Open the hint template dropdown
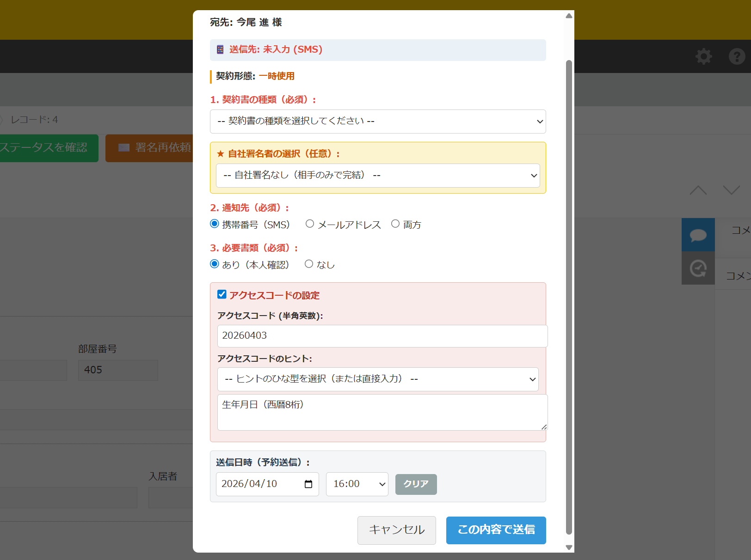 pos(377,379)
